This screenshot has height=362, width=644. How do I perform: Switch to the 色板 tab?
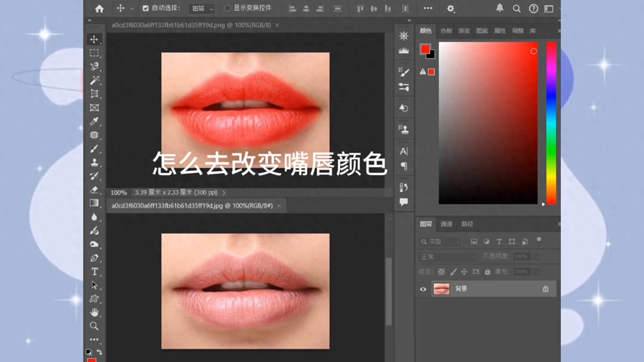click(x=446, y=31)
